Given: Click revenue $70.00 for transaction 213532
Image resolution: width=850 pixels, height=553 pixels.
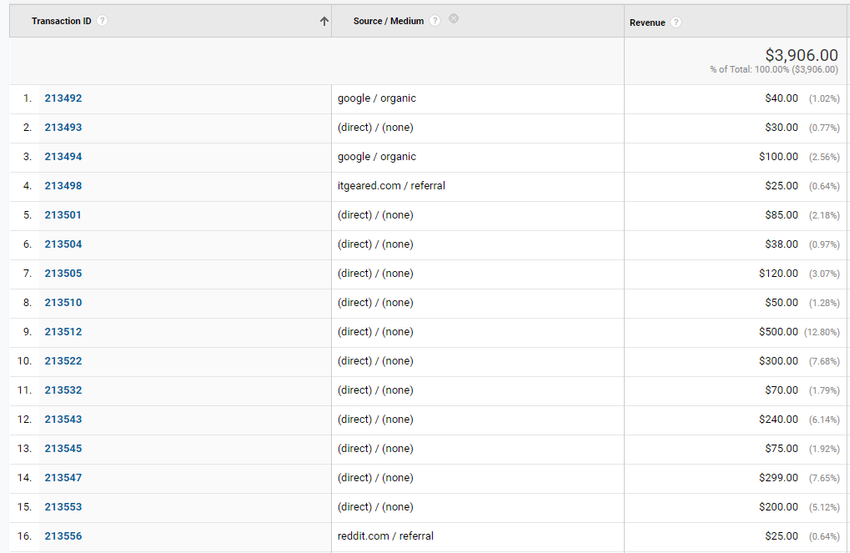Looking at the screenshot, I should point(781,390).
